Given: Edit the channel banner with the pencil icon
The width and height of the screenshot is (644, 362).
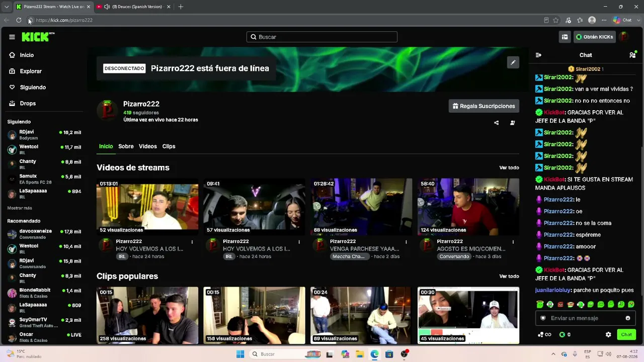Looking at the screenshot, I should [513, 62].
